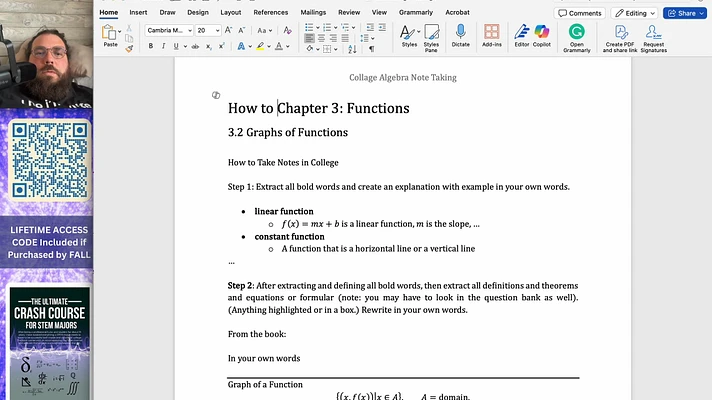712x400 pixels.
Task: Apply the font color A
Action: pyautogui.click(x=279, y=46)
